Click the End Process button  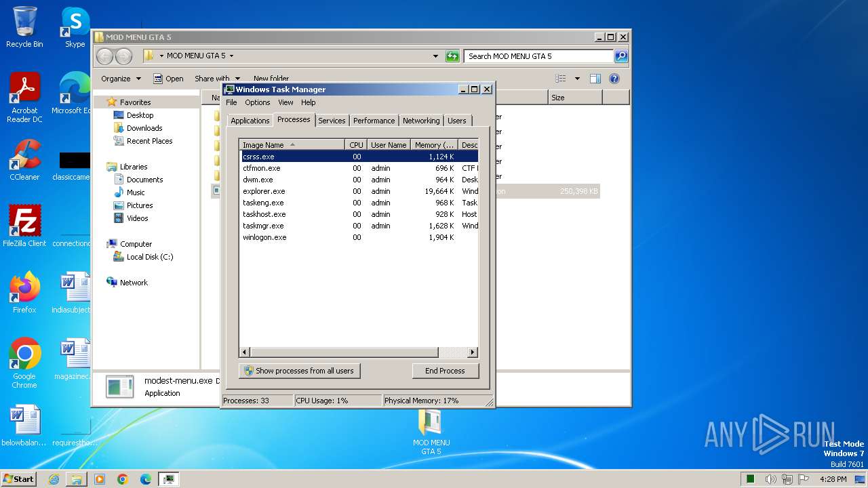pyautogui.click(x=445, y=371)
